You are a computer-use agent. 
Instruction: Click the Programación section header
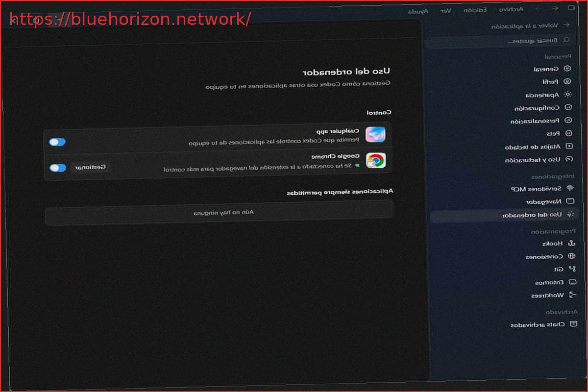pyautogui.click(x=553, y=230)
